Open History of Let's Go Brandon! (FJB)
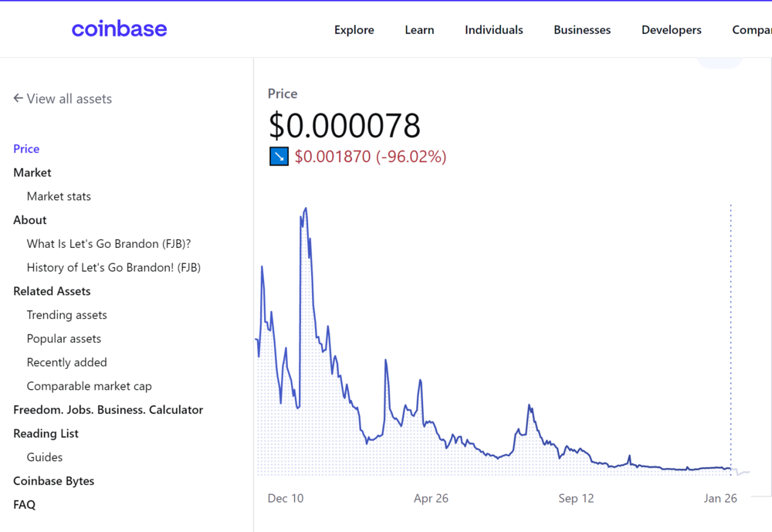 (x=113, y=268)
